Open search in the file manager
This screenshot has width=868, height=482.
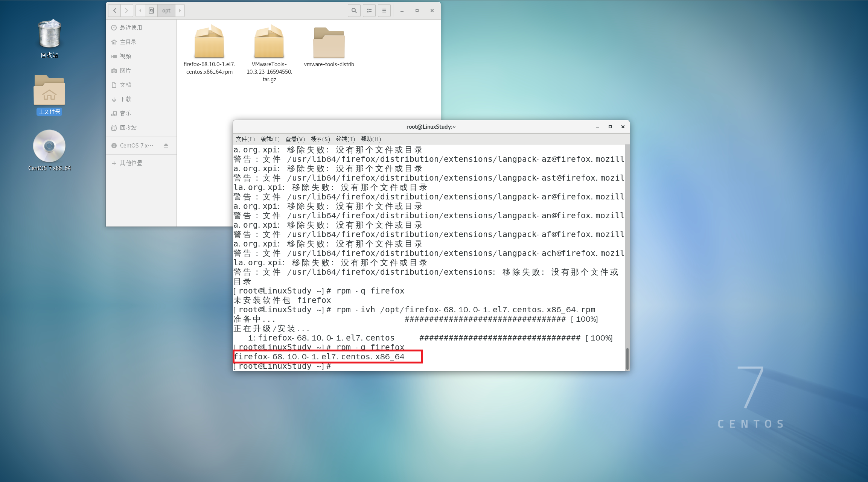pos(354,11)
